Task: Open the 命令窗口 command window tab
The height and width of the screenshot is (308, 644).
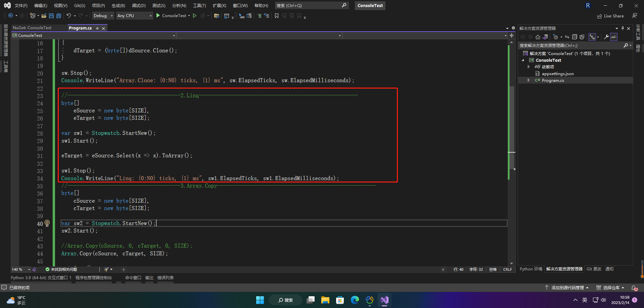Action: tap(133, 277)
